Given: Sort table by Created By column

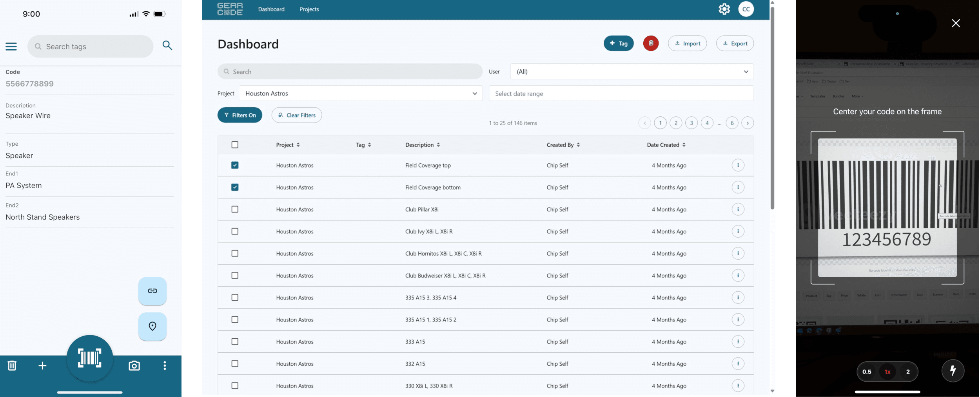Looking at the screenshot, I should [563, 145].
